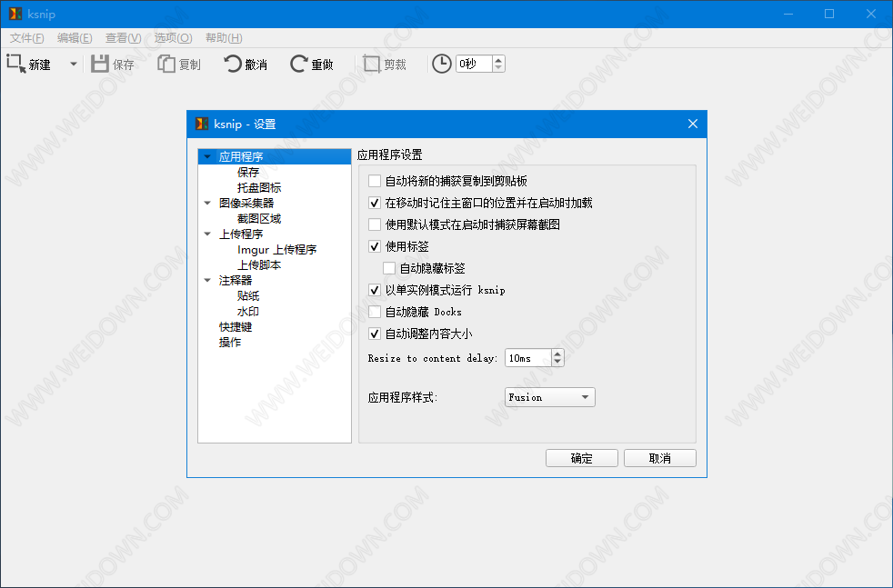This screenshot has height=588, width=893.
Task: Click the clock delay timer icon
Action: [441, 64]
